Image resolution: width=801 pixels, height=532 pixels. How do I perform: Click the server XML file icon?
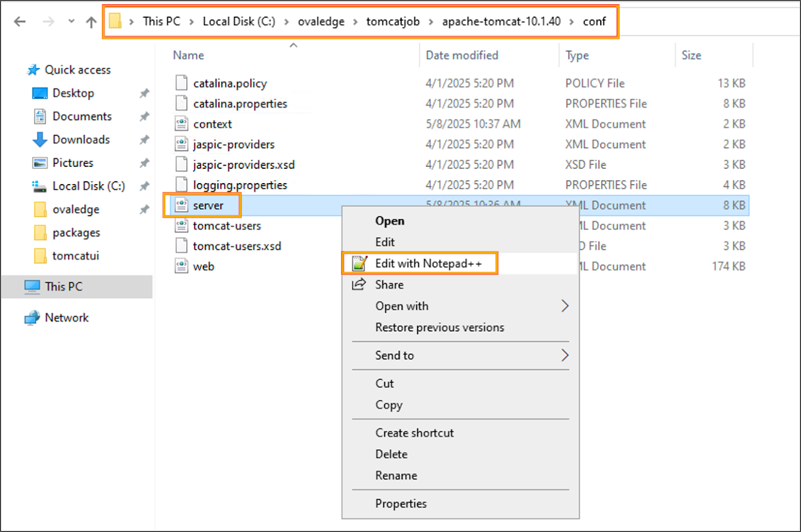pyautogui.click(x=181, y=205)
